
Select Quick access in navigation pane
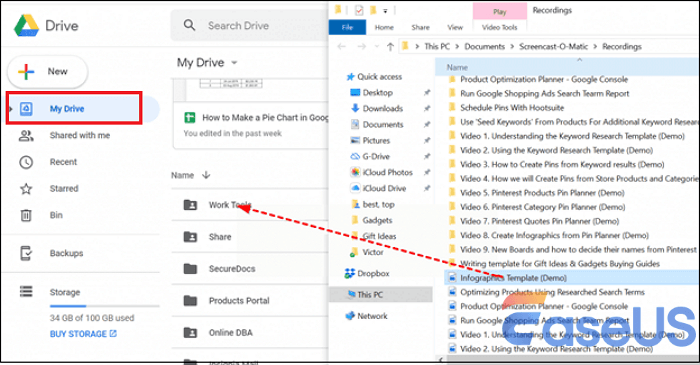pos(379,77)
